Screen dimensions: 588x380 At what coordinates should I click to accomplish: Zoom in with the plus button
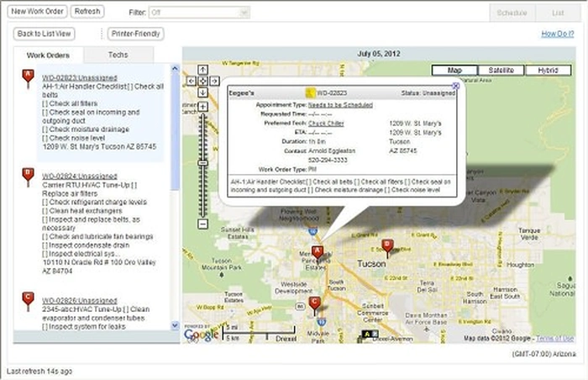tap(202, 107)
